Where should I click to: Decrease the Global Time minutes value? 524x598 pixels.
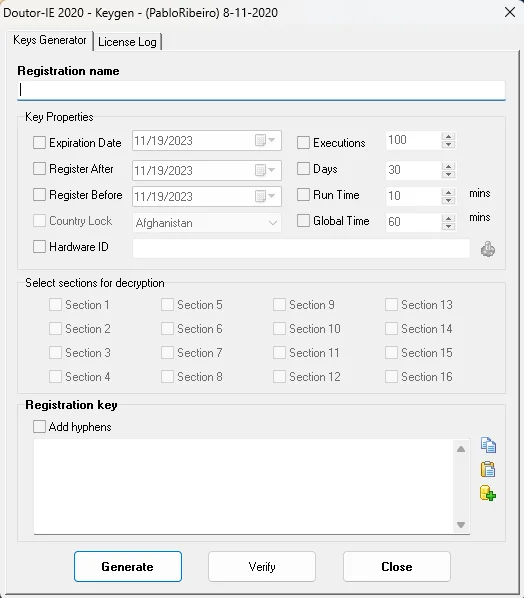point(448,226)
